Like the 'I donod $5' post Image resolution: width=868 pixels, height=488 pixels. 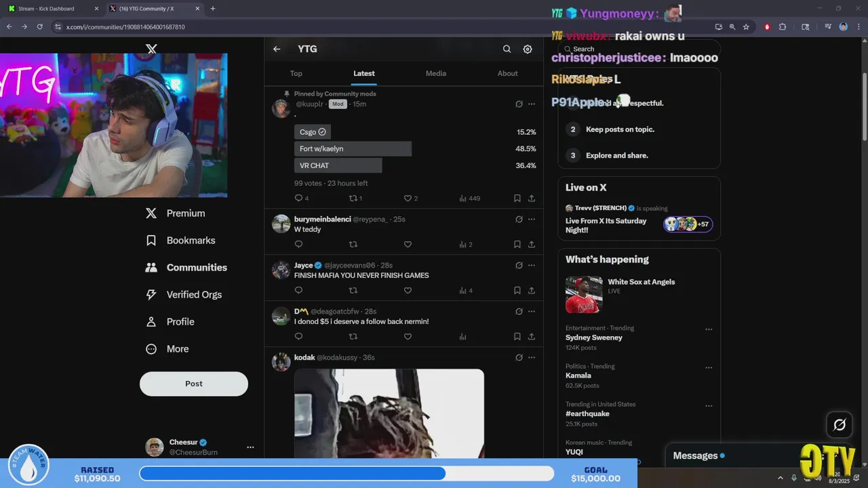(x=408, y=336)
